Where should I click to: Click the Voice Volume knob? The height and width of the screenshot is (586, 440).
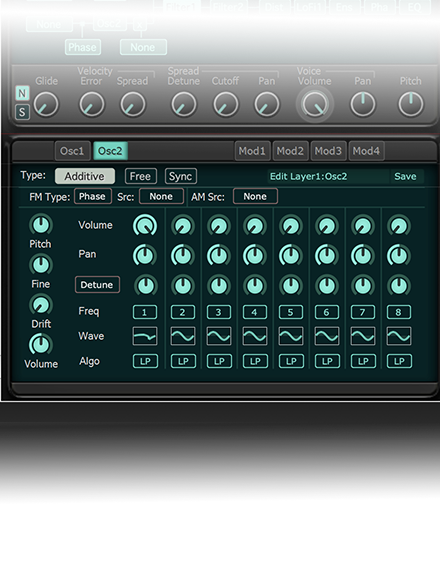[315, 105]
